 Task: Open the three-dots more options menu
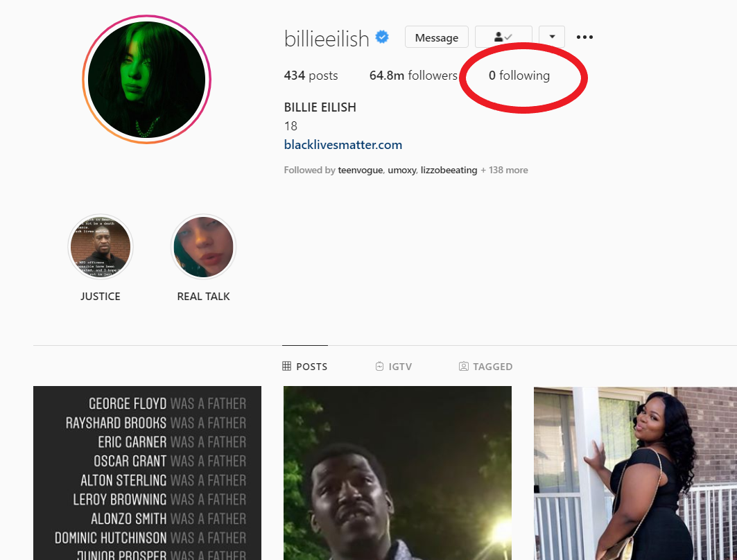pos(584,37)
